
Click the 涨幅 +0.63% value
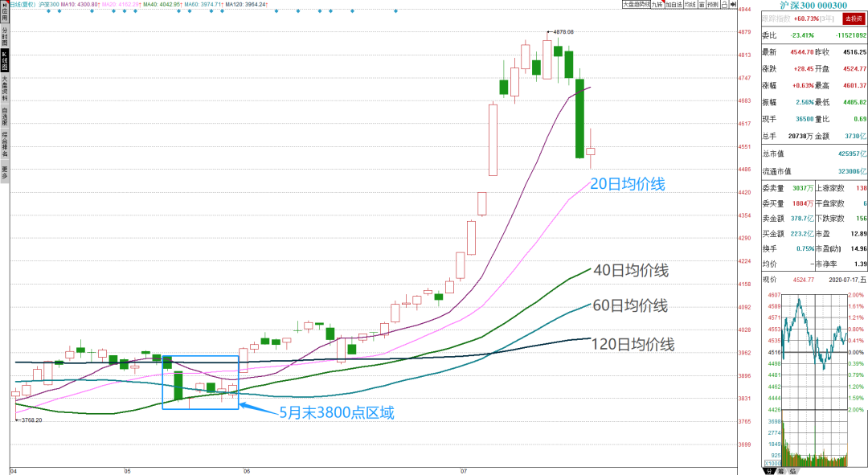point(803,86)
